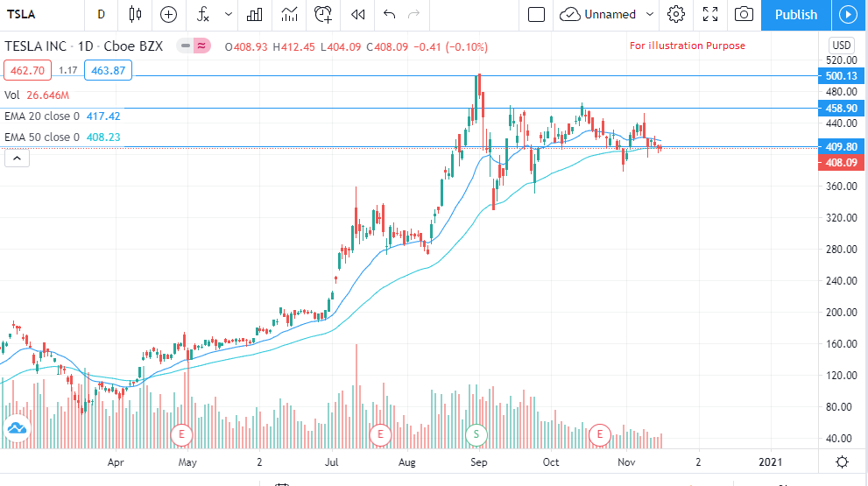Click the 2021 label on time axis
This screenshot has height=486, width=868.
[771, 462]
